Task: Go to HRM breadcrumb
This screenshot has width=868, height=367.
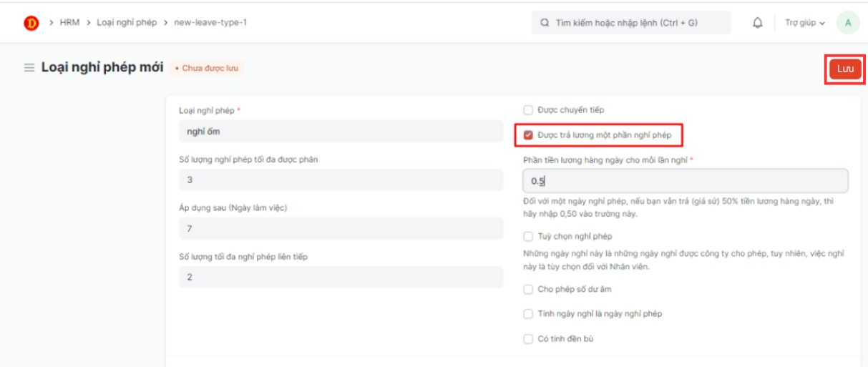Action: click(x=70, y=23)
